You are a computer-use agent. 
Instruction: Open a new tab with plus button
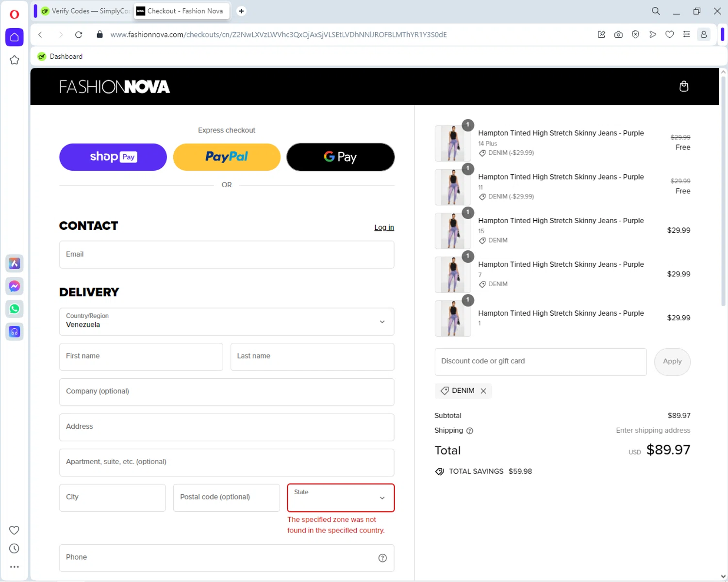(241, 11)
